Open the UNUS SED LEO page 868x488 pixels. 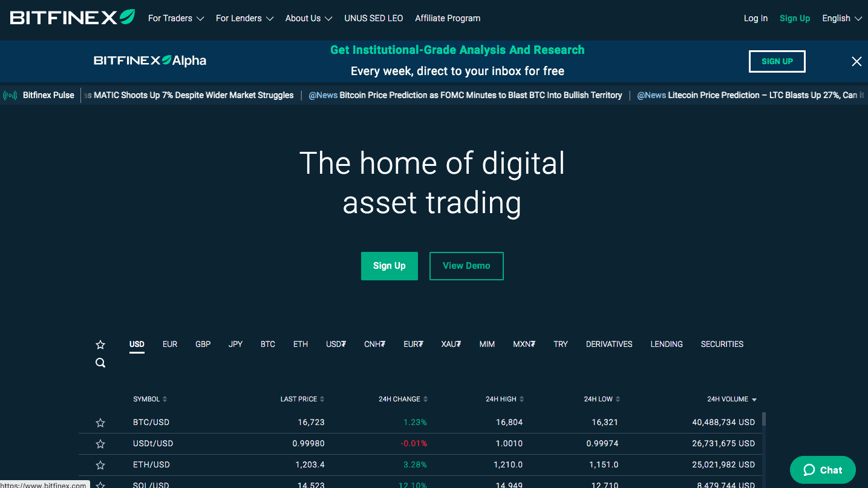374,18
